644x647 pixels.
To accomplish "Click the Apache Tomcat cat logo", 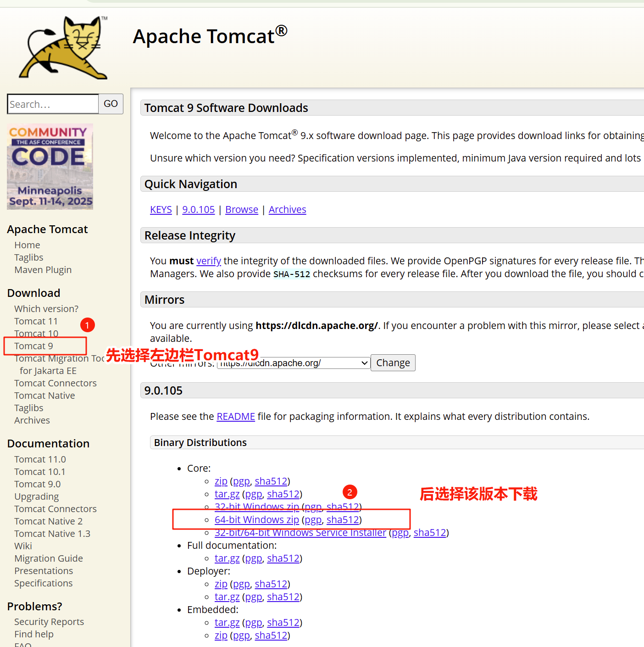I will coord(63,48).
